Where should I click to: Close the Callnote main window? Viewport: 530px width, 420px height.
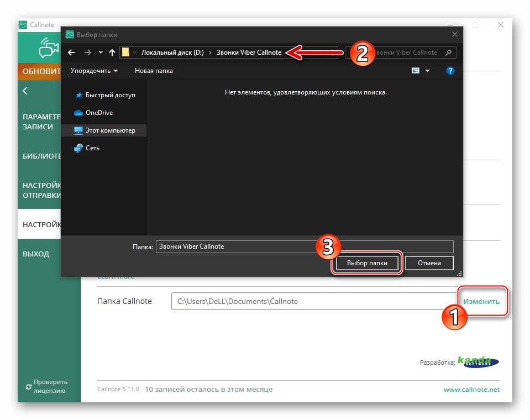point(501,25)
